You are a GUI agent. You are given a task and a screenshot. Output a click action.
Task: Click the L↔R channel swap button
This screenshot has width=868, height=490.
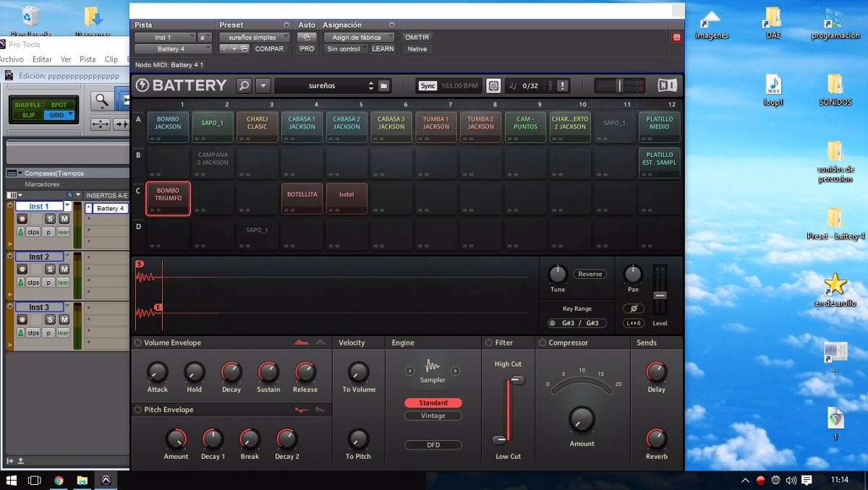633,323
